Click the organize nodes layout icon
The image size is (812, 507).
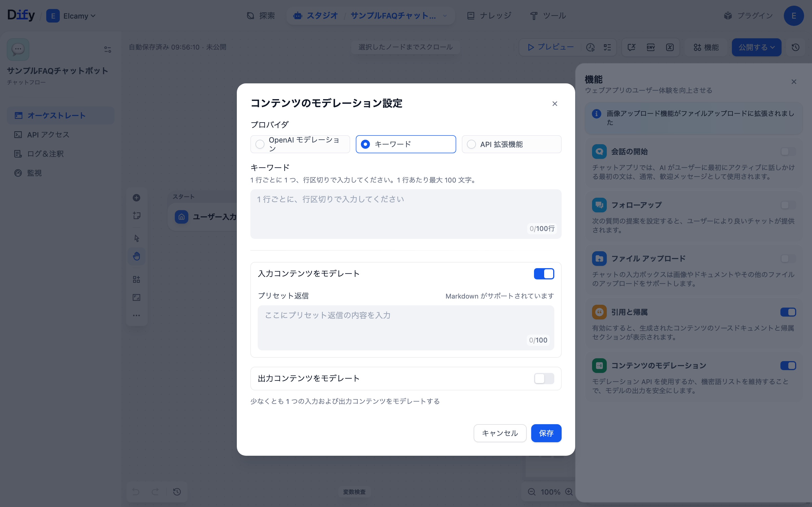(136, 279)
